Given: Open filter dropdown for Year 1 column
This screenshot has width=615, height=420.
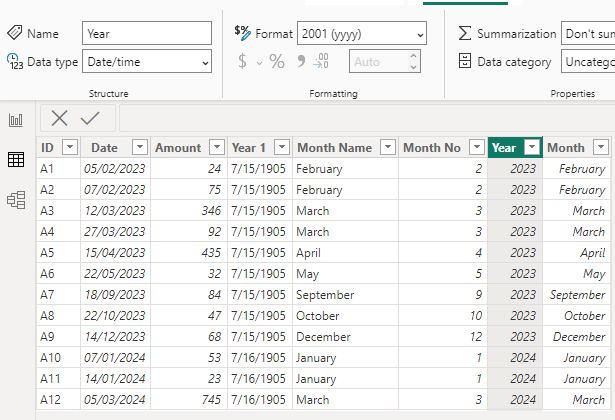Looking at the screenshot, I should 282,147.
